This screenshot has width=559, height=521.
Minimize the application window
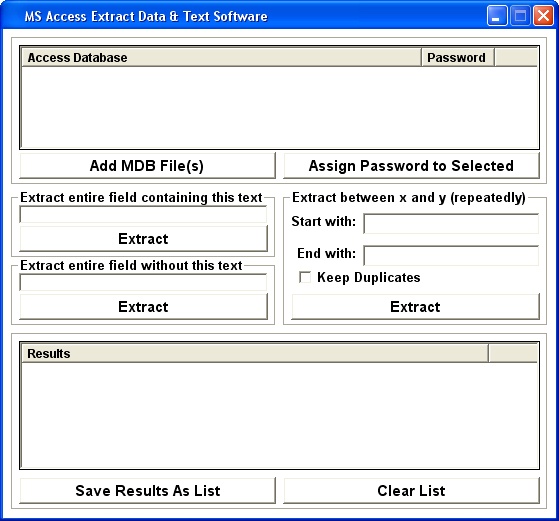tap(497, 16)
